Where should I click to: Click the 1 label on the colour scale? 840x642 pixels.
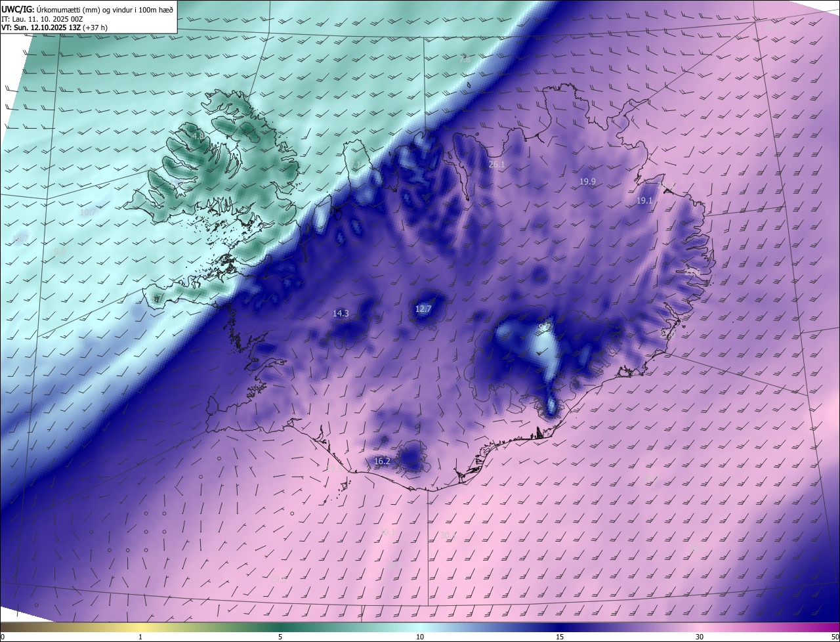tap(140, 637)
